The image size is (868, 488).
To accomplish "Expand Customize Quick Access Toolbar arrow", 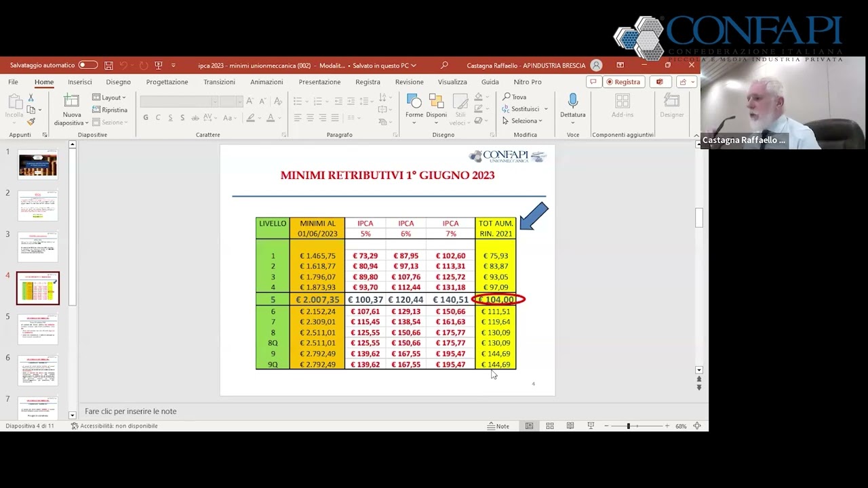I will [x=174, y=65].
